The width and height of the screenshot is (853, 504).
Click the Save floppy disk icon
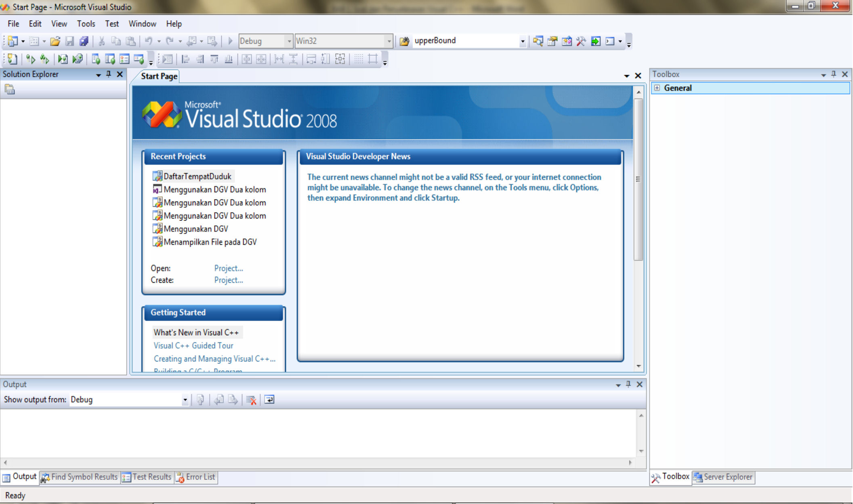pyautogui.click(x=69, y=41)
